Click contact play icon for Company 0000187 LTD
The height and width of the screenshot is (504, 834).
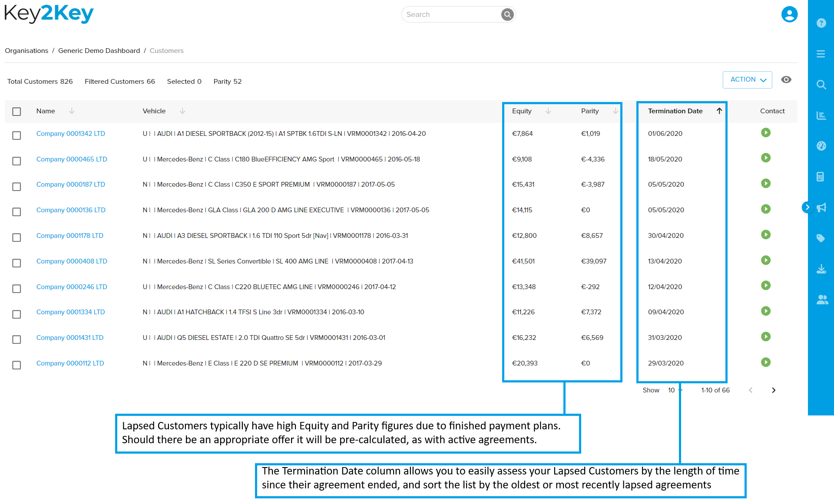[766, 183]
